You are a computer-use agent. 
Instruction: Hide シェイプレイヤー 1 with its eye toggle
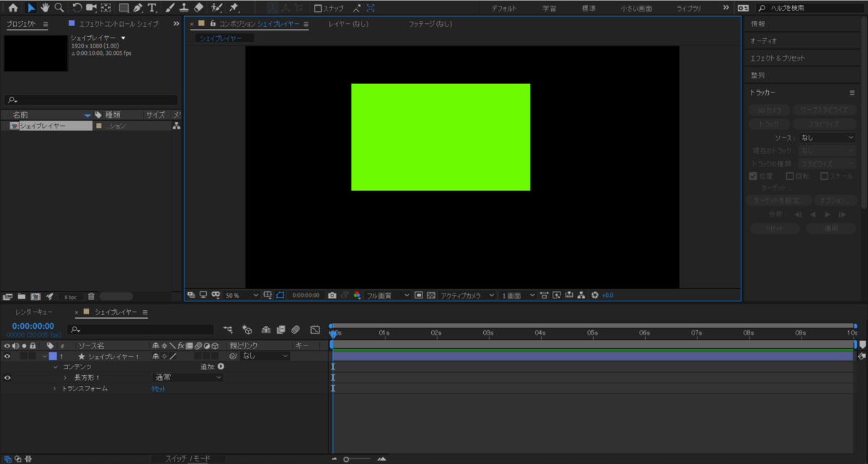(x=8, y=356)
